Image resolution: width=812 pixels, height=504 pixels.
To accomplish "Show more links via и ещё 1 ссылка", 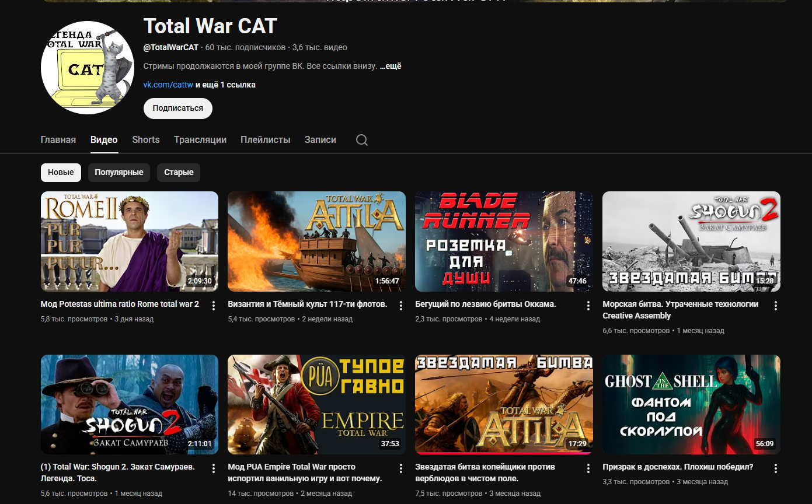I will (225, 85).
